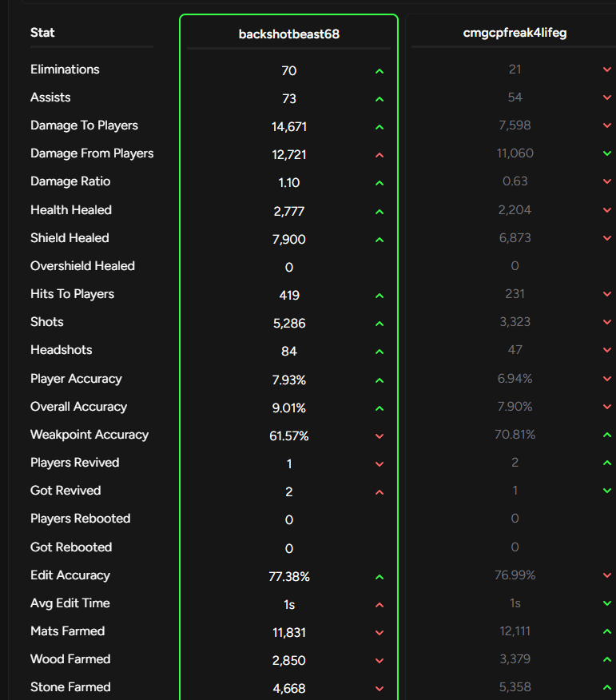Click the Shots stat label
This screenshot has height=700, width=616.
(47, 322)
